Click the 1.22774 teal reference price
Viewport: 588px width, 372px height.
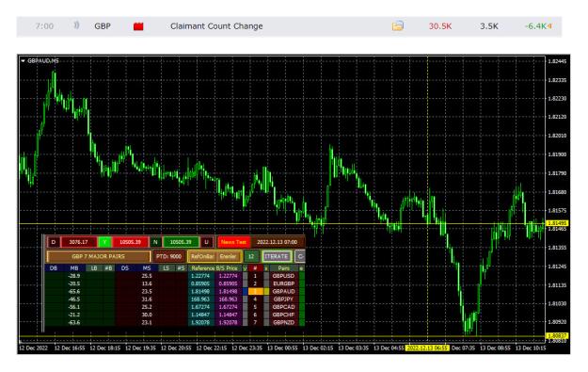coord(200,276)
